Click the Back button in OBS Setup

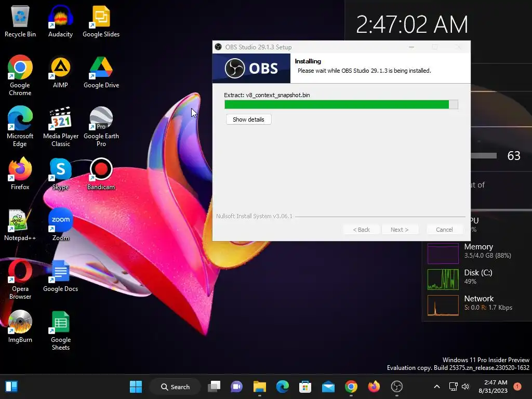click(362, 230)
